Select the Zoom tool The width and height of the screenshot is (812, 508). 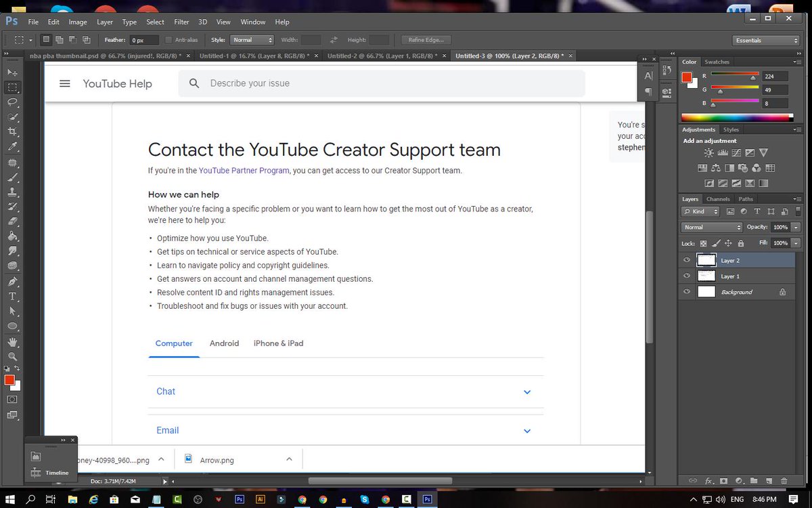point(12,356)
